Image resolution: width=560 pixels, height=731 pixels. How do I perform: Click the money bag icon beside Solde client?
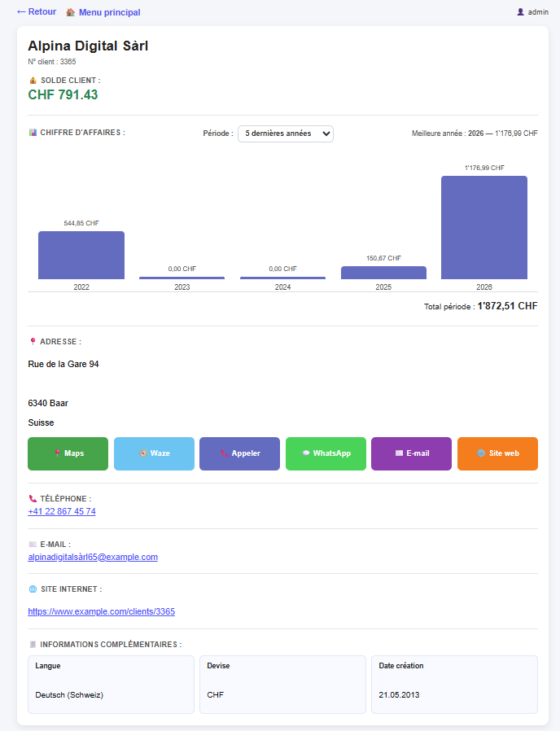tap(33, 81)
